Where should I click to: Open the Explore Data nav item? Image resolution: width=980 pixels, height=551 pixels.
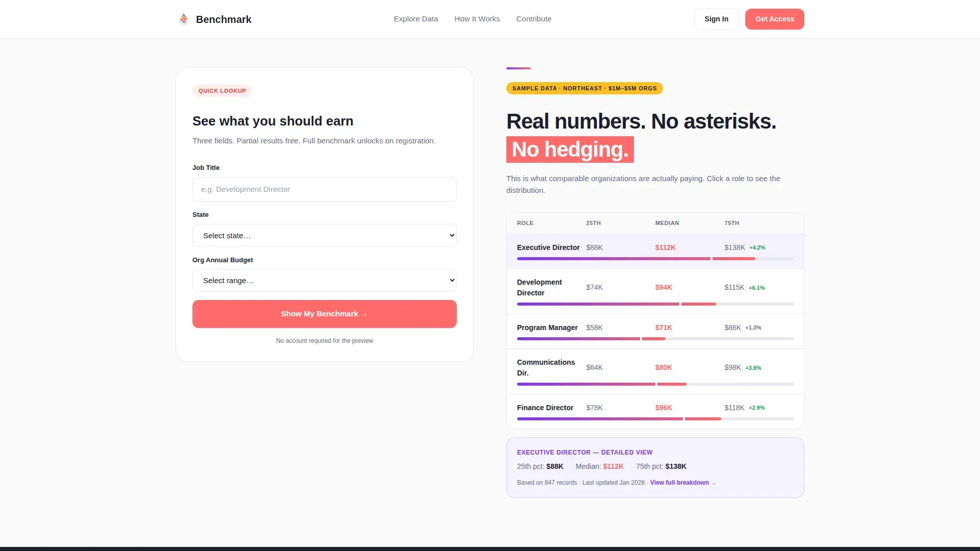[416, 19]
